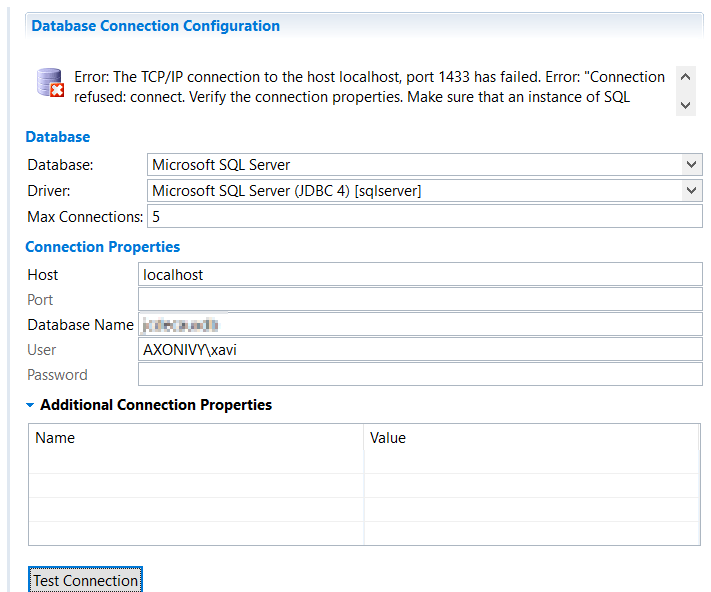Click the JDBC 4 sqlserver driver combo box
Screen dimensions: 711x592
coord(412,190)
